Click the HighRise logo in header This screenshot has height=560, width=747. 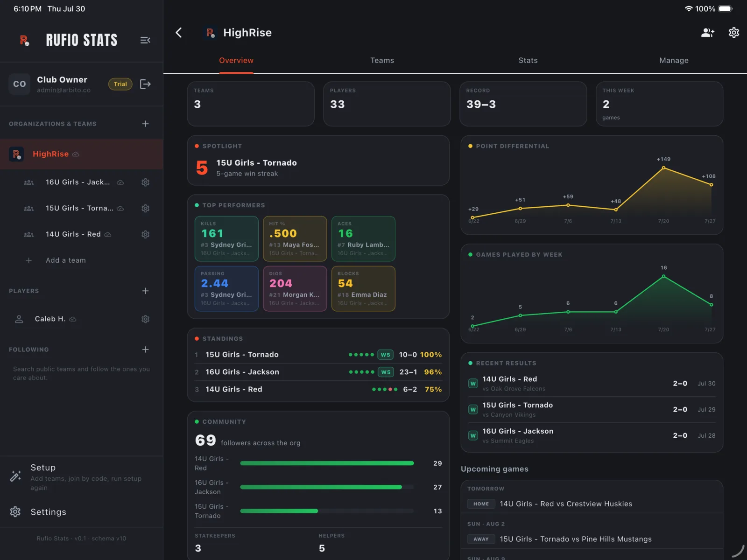coord(210,33)
